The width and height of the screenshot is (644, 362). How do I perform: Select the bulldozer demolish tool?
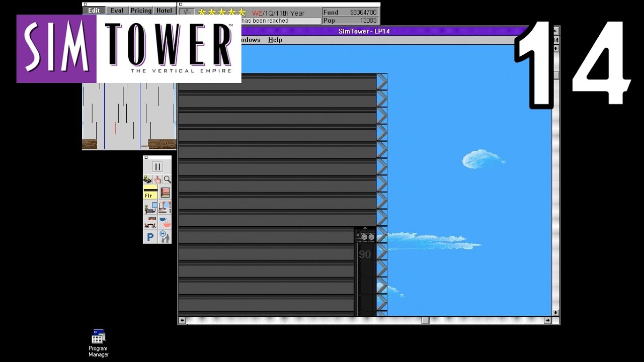pyautogui.click(x=147, y=179)
